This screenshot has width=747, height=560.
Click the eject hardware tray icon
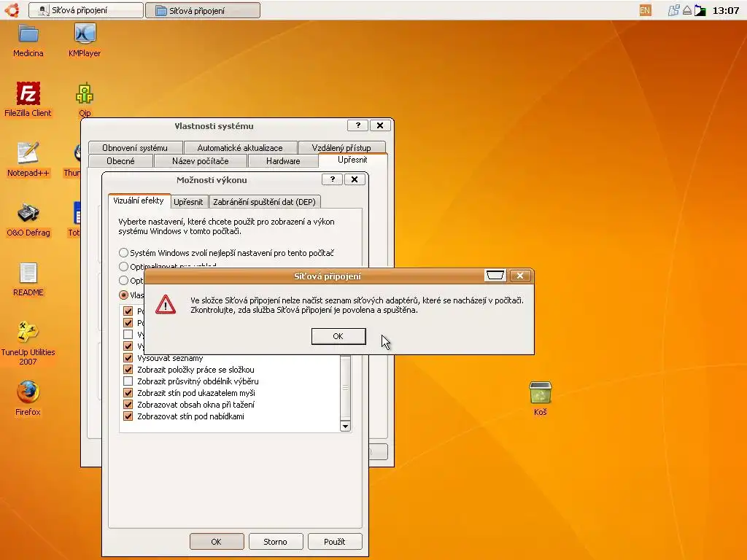point(687,10)
